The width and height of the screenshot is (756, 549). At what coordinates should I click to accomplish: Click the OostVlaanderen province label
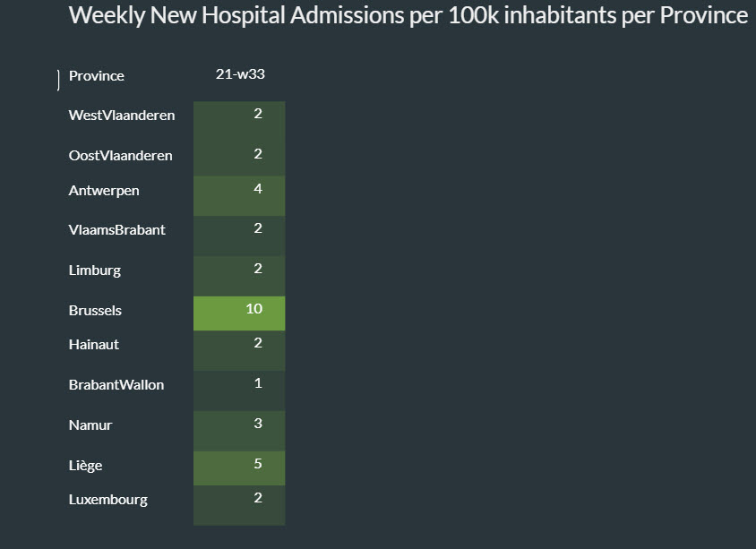click(x=120, y=156)
